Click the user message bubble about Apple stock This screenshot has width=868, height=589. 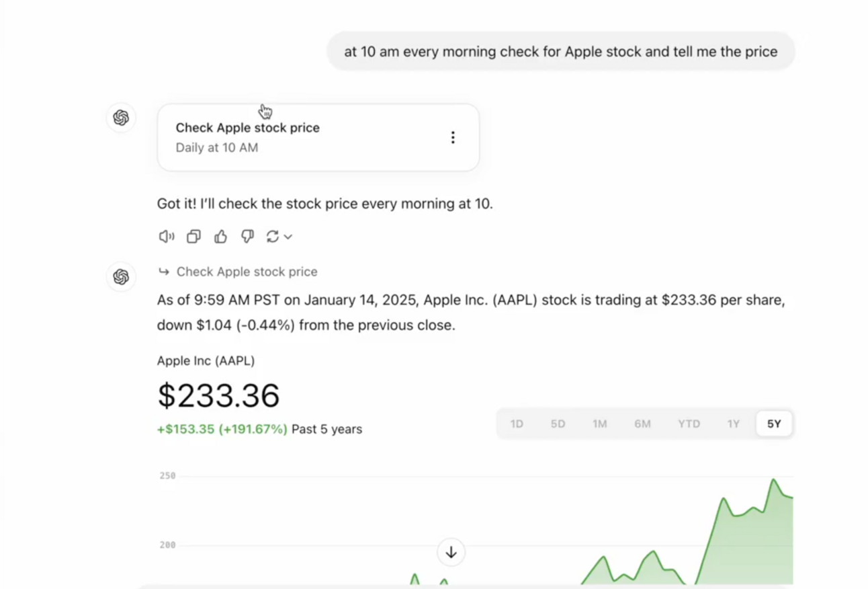561,52
